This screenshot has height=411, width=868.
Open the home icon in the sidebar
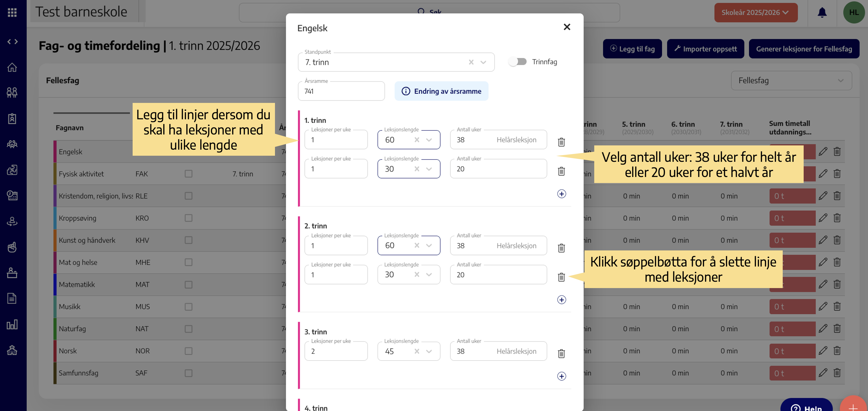12,68
